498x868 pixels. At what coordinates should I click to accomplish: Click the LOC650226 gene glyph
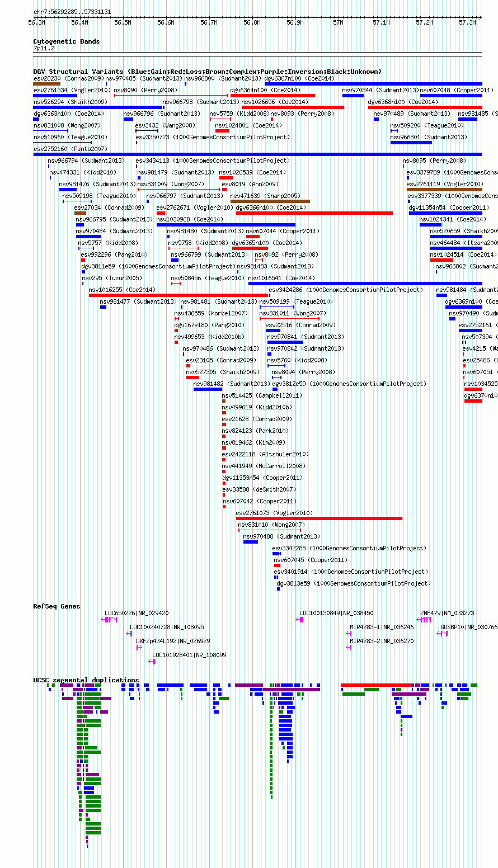pos(109,620)
